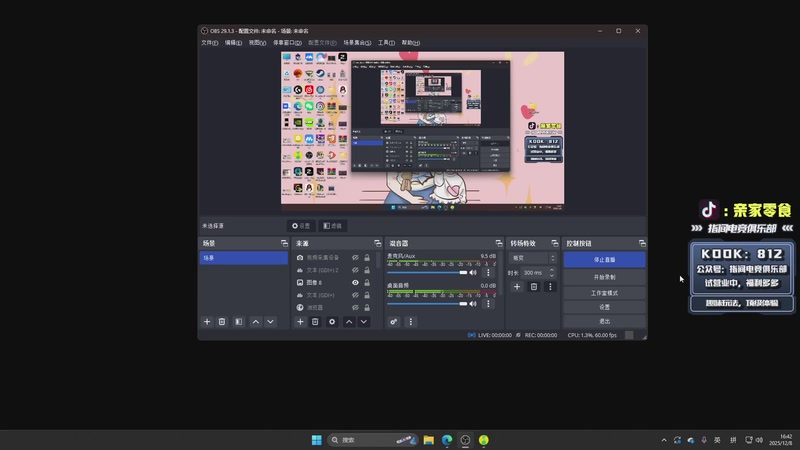The width and height of the screenshot is (800, 450).
Task: Click the OBS preview canvas
Action: [x=422, y=128]
